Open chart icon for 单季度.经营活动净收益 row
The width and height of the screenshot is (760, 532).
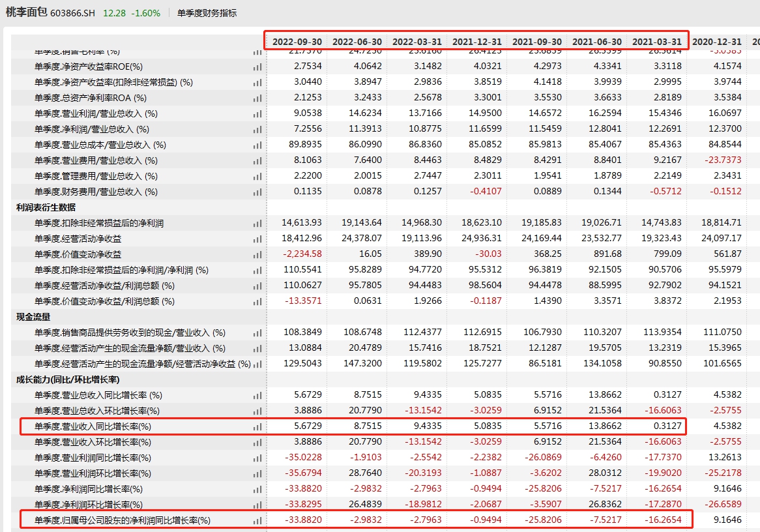pos(257,239)
